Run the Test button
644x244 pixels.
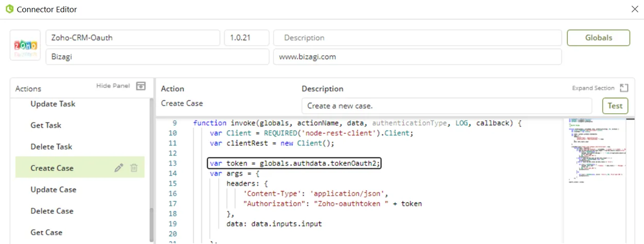point(615,106)
